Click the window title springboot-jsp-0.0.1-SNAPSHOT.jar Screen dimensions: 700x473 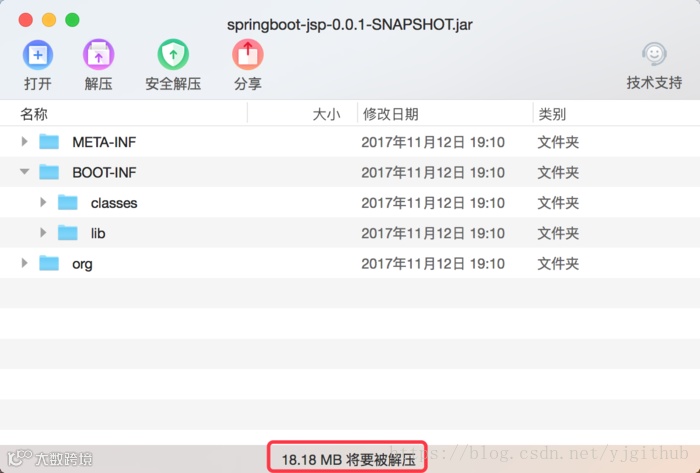pyautogui.click(x=350, y=24)
